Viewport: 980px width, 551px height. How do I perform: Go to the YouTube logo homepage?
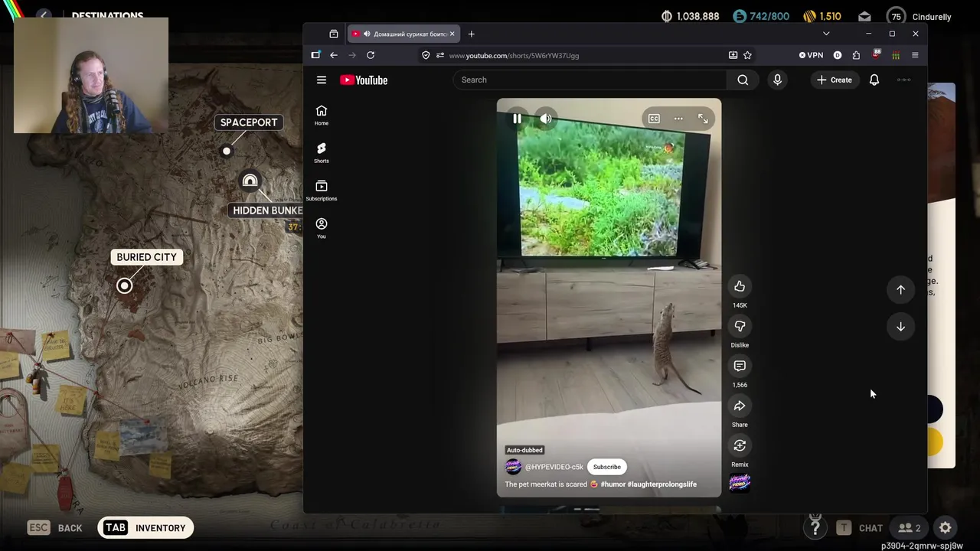coord(364,80)
